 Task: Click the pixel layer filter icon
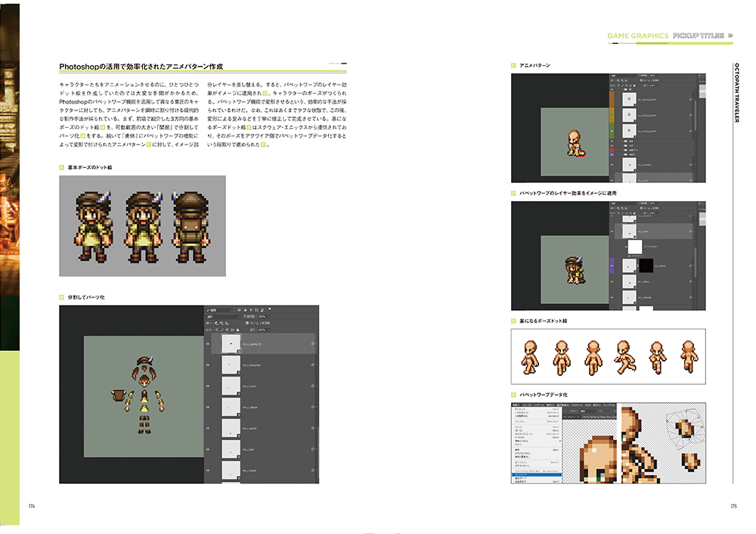[239, 310]
